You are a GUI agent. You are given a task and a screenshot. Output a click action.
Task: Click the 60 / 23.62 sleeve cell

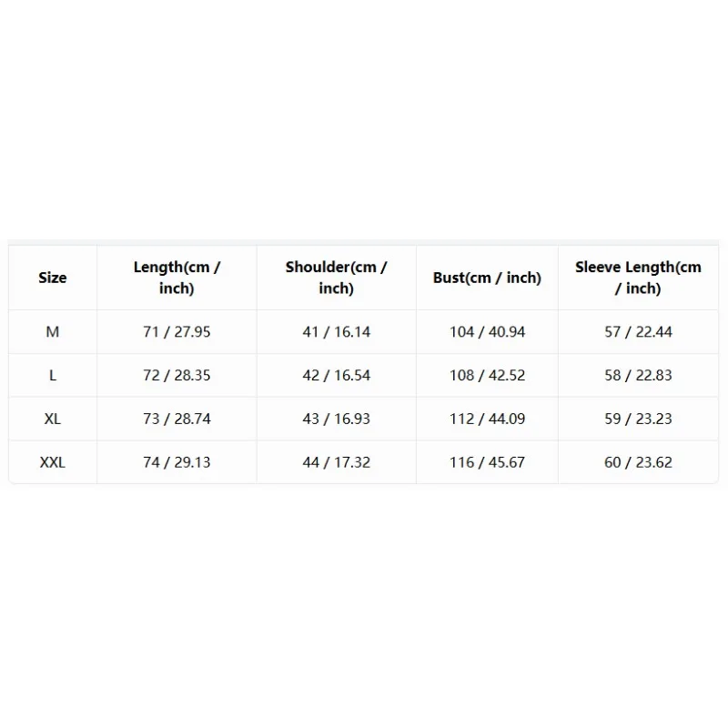pyautogui.click(x=638, y=462)
